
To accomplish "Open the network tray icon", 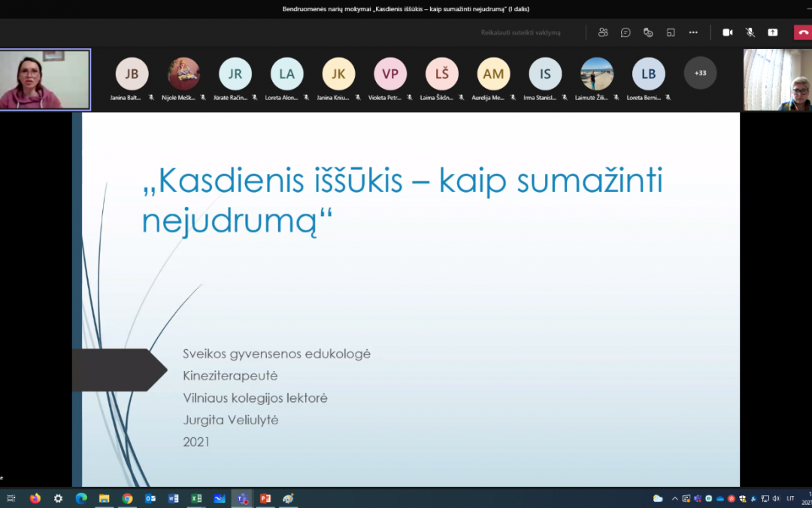I will click(x=765, y=499).
